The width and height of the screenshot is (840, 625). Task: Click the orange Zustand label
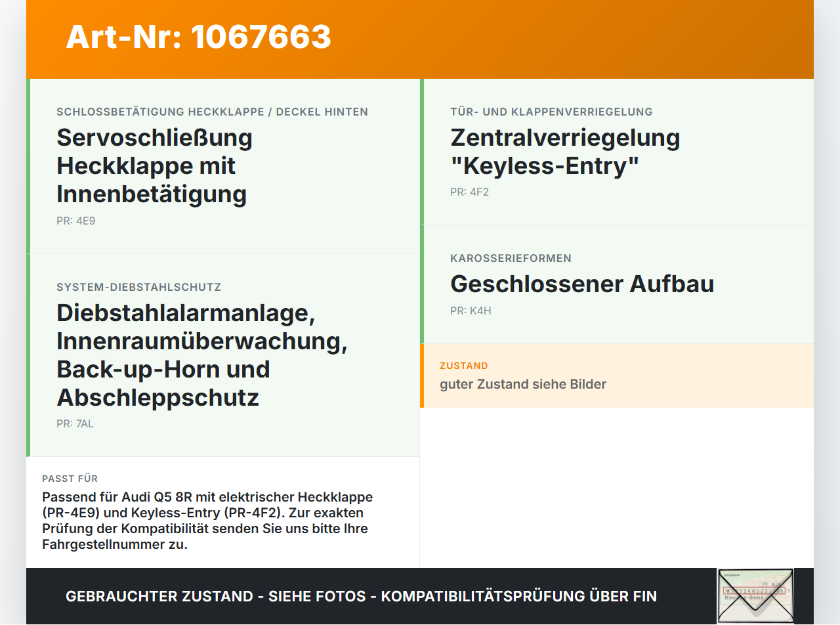tap(464, 366)
